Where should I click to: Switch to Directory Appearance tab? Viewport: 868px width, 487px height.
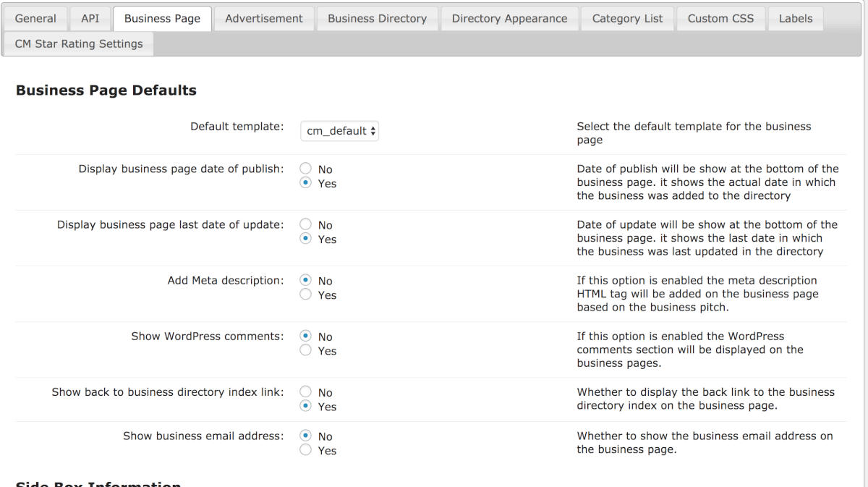click(x=509, y=19)
